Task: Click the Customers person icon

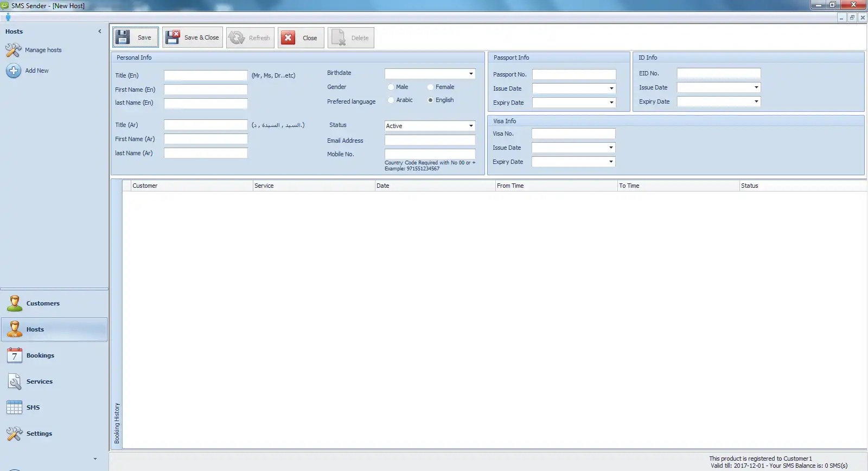Action: 15,303
